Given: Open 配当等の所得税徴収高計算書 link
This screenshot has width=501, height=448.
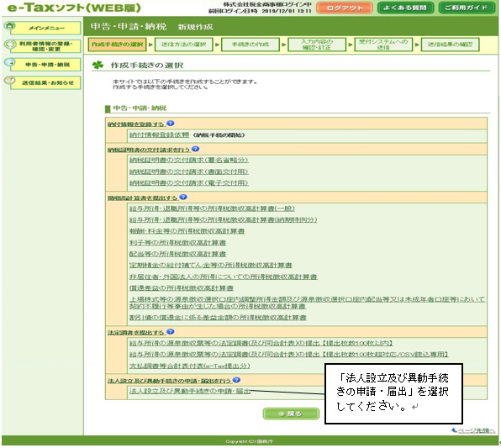Looking at the screenshot, I should pos(177,254).
